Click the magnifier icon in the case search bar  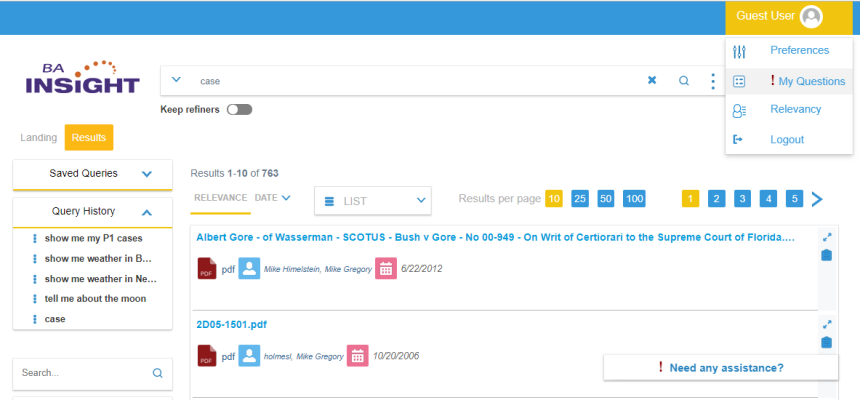coord(683,81)
